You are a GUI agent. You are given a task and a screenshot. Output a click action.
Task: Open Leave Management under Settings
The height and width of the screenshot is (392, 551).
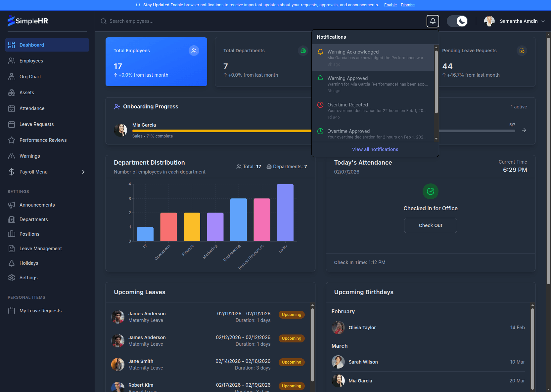40,248
